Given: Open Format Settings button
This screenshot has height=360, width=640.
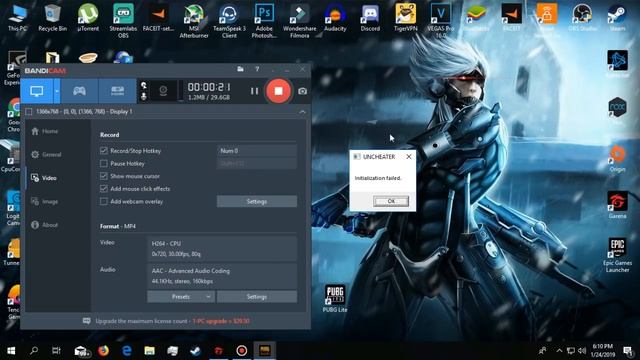Looking at the screenshot, I should point(257,297).
